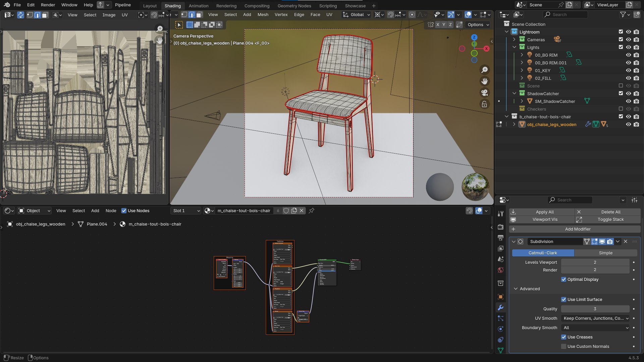Open the Render properties tab icon
644x362 pixels.
(x=500, y=227)
